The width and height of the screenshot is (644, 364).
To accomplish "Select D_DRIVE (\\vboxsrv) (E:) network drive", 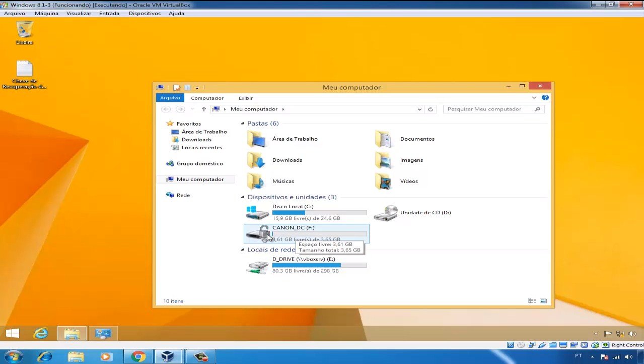I will (306, 265).
